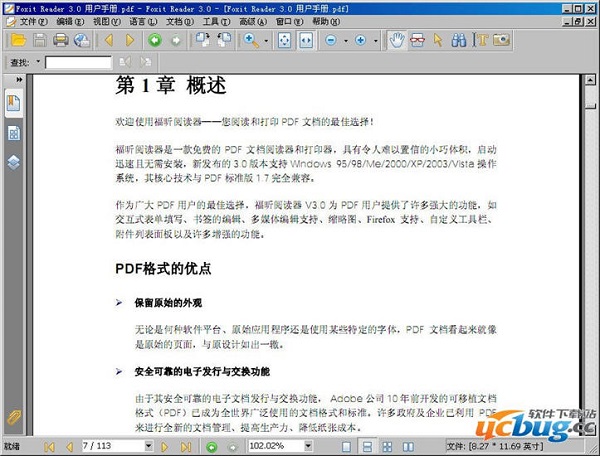Image resolution: width=600 pixels, height=456 pixels.
Task: Click the page number field 7 / 113
Action: click(113, 446)
